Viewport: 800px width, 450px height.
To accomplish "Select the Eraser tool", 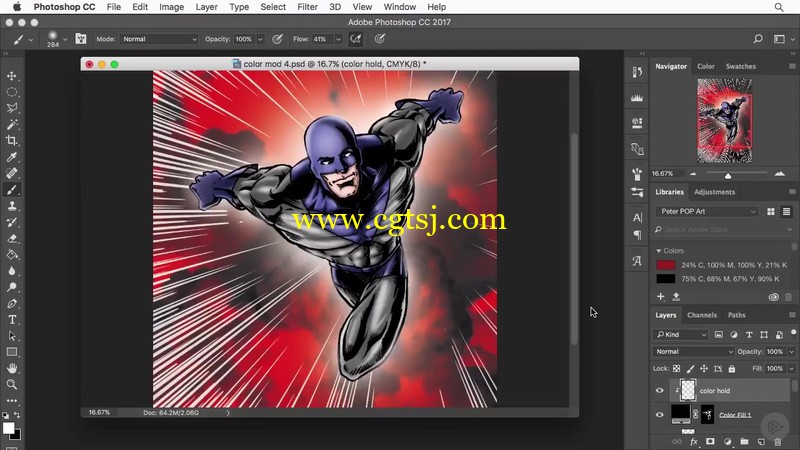I will [x=12, y=239].
